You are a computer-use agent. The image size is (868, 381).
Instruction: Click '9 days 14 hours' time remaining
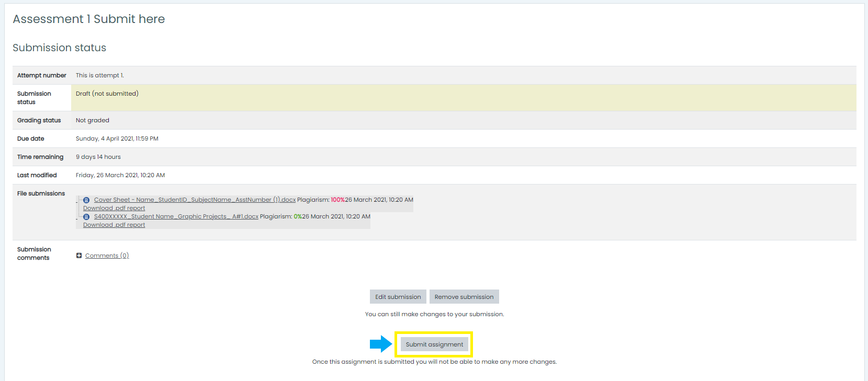(98, 157)
